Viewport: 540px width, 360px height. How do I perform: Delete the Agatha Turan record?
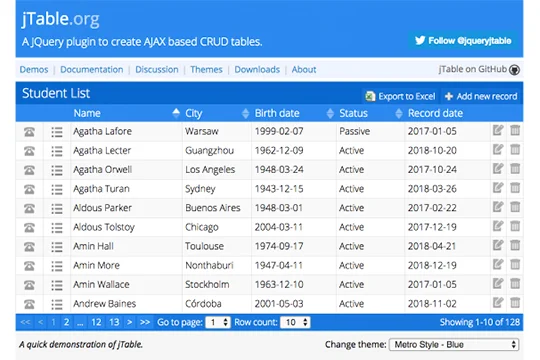coord(515,188)
